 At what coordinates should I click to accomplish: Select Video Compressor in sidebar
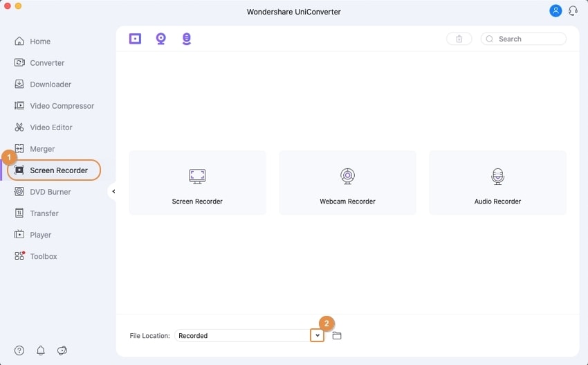(54, 106)
